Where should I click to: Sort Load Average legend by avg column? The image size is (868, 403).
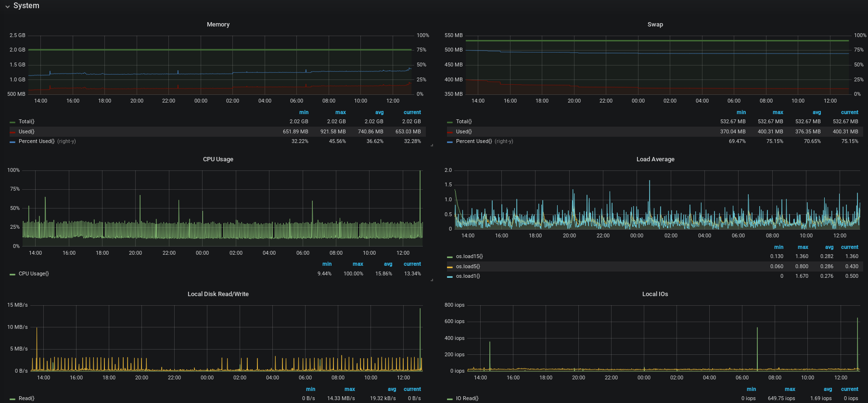[829, 247]
